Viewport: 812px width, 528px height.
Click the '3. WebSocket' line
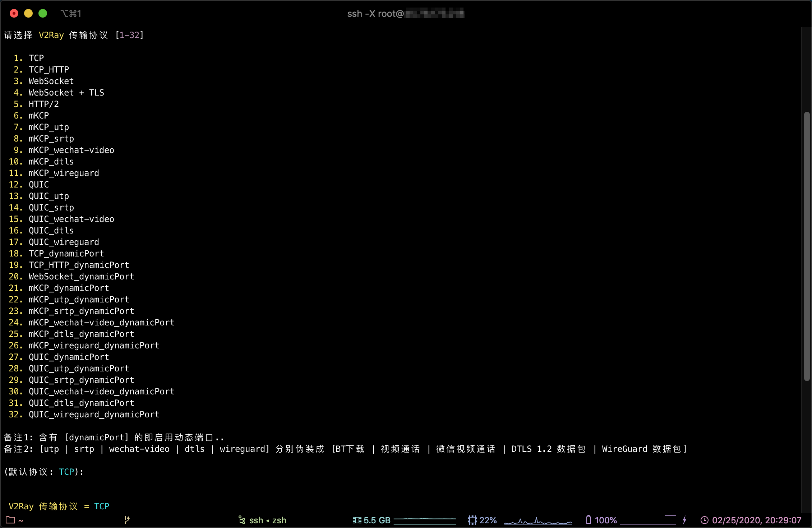44,81
